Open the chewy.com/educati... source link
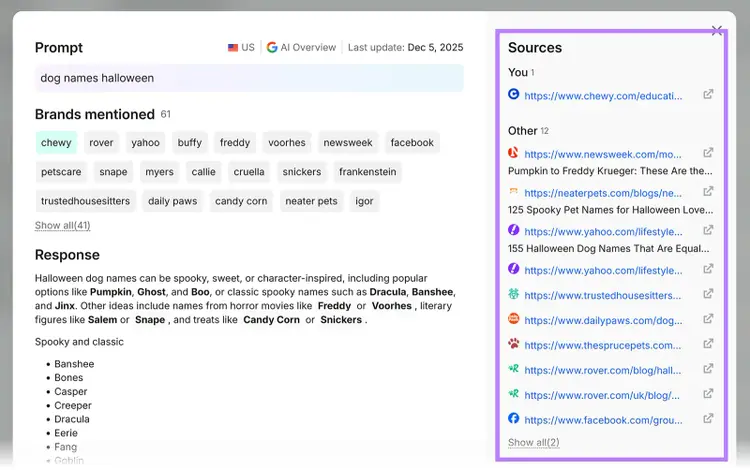750x470 pixels. 603,96
